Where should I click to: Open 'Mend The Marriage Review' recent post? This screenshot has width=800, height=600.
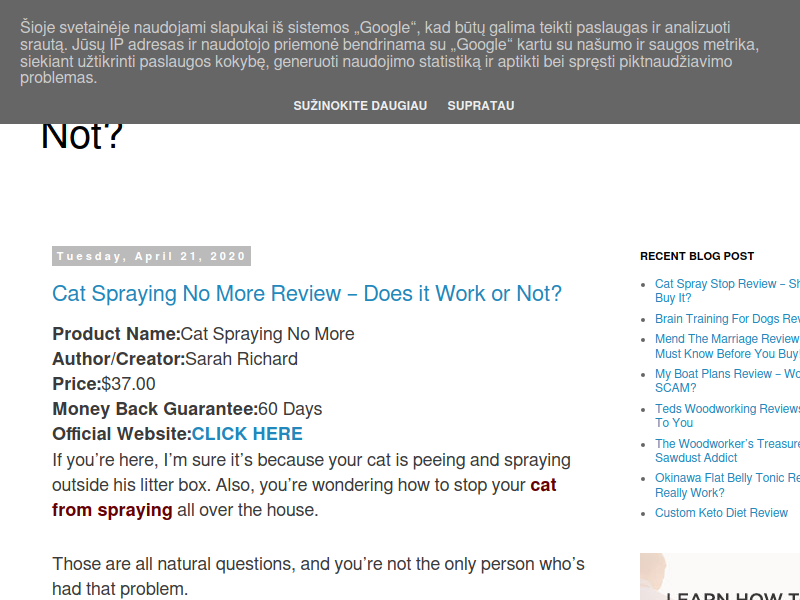click(728, 346)
